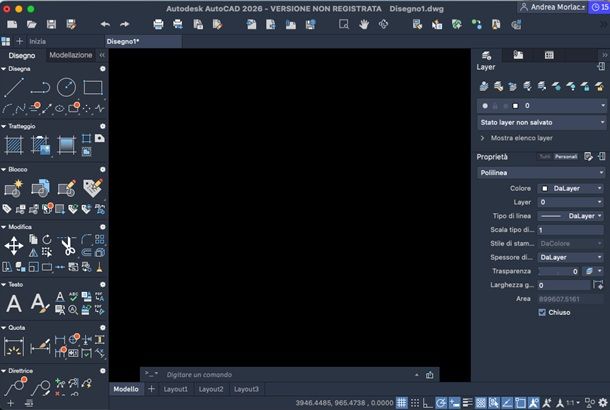Toggle grid display in status bar

tap(401, 403)
